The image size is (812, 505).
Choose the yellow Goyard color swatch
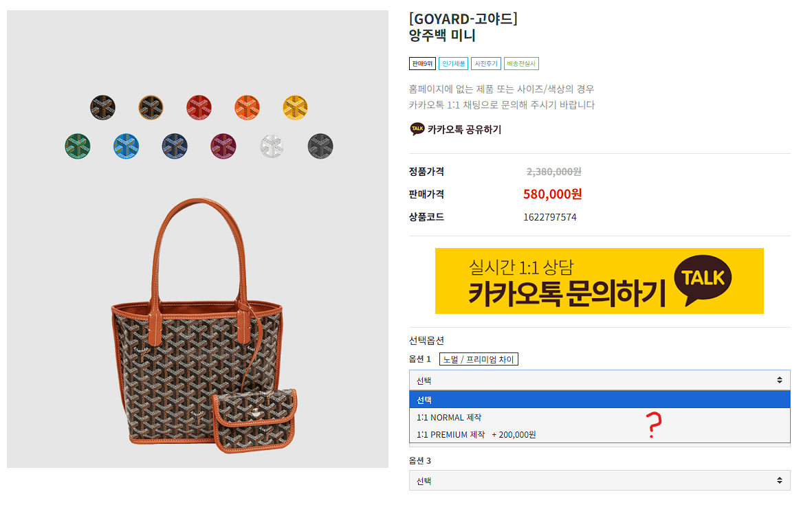[x=295, y=108]
